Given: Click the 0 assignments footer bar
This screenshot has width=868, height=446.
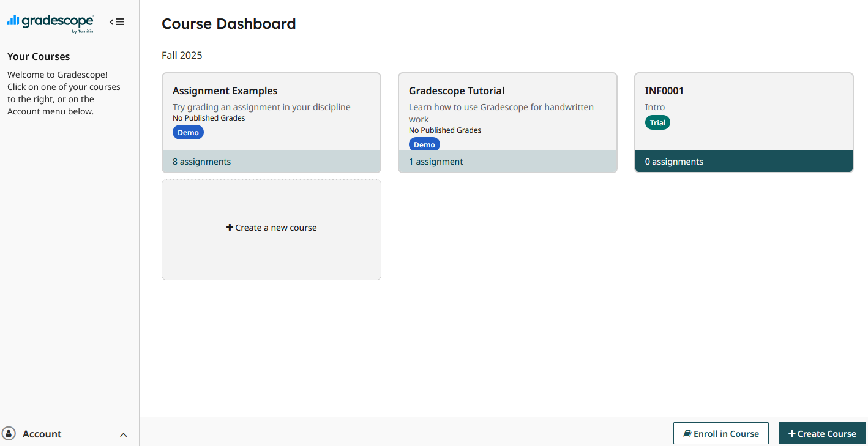Looking at the screenshot, I should pos(744,162).
